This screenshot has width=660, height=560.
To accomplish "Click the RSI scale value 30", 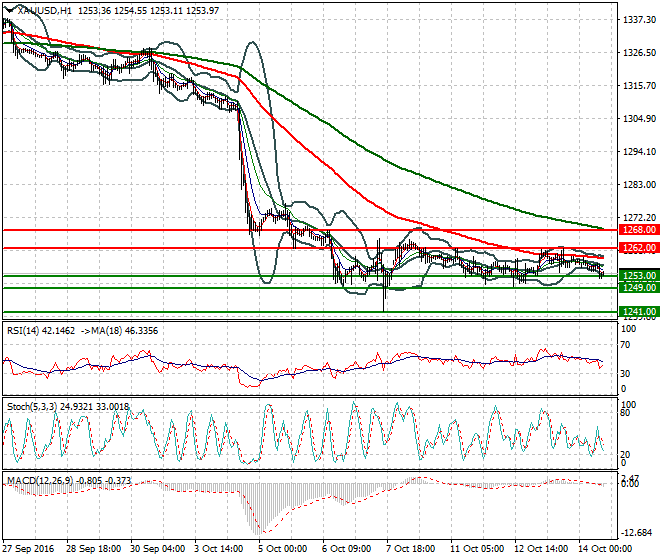I will (625, 373).
